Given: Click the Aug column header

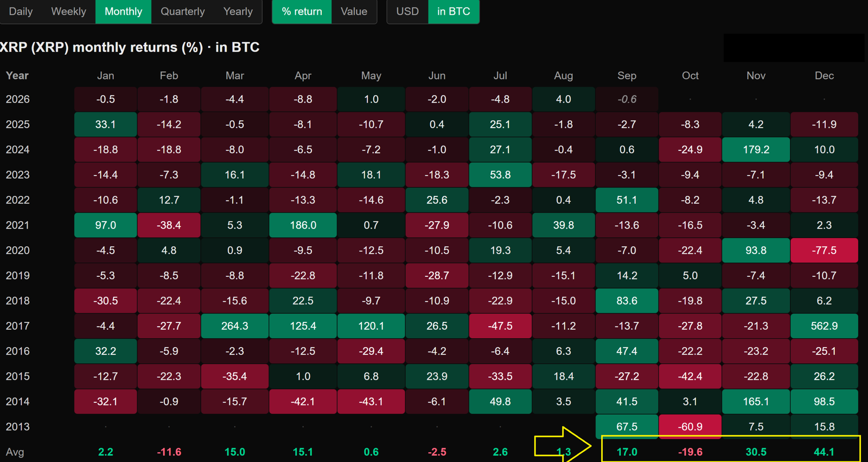Looking at the screenshot, I should pos(563,75).
